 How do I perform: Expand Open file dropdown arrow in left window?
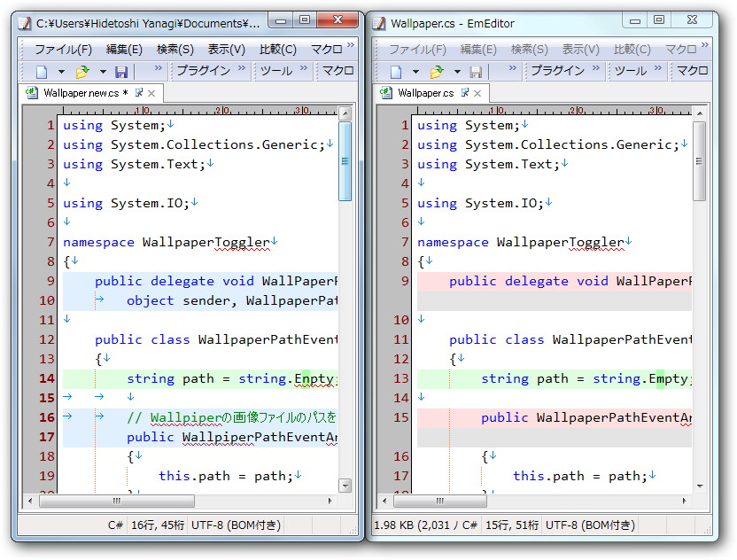[103, 72]
